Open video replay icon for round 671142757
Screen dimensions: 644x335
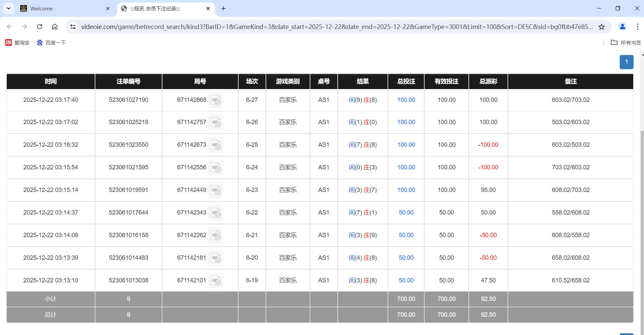[215, 122]
